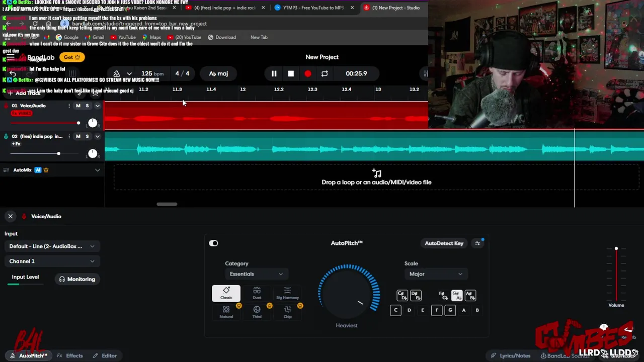Open the Scale Major dropdown
This screenshot has height=362, width=644.
click(x=436, y=274)
